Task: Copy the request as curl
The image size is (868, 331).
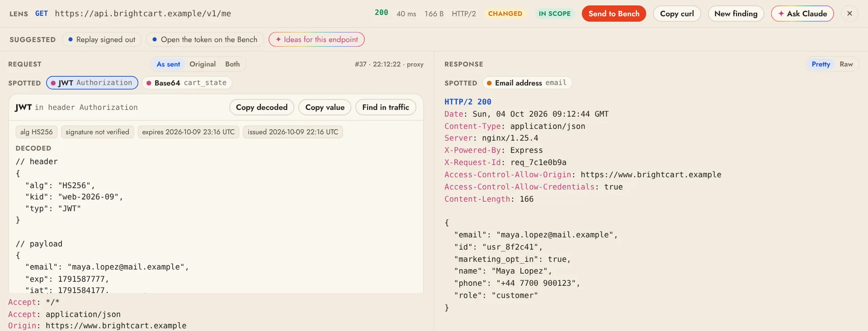Action: (677, 14)
